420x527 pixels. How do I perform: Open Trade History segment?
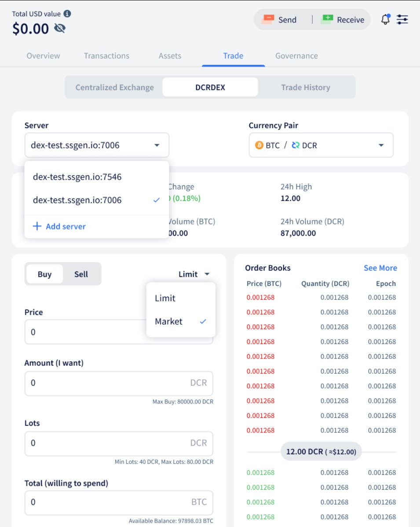(306, 88)
